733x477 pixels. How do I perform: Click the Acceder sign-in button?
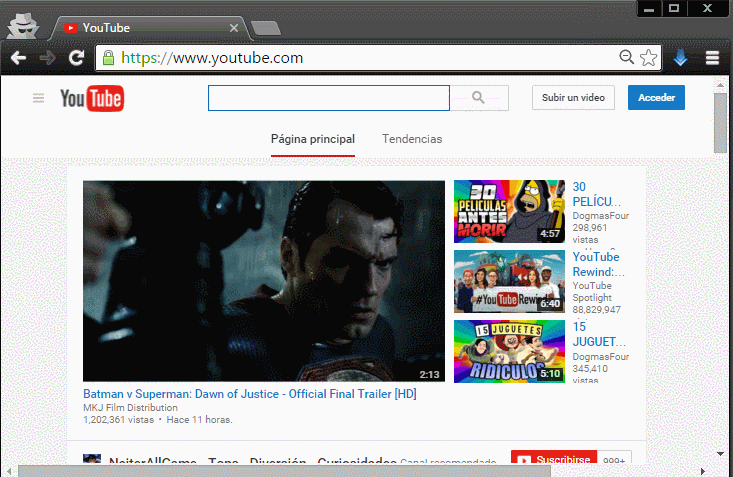[x=656, y=97]
